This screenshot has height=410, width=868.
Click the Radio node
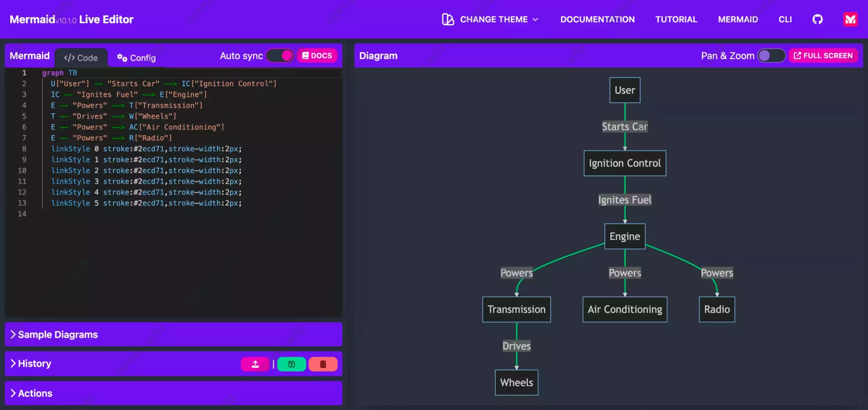point(717,309)
